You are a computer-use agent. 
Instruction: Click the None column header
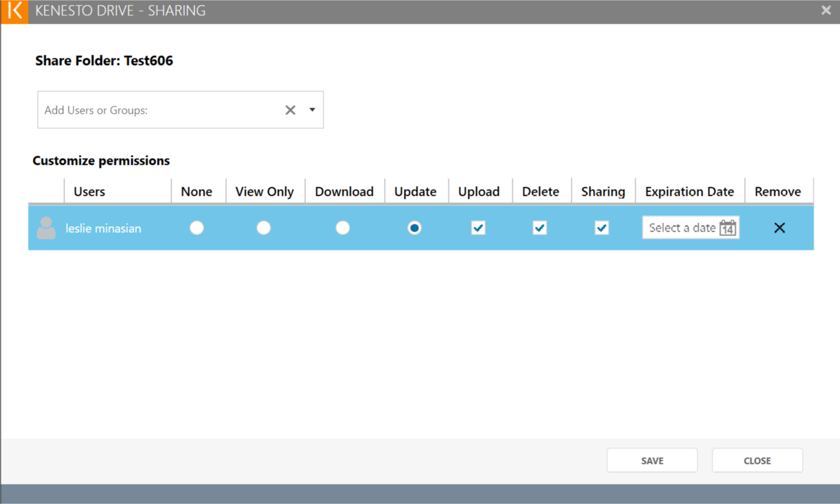199,192
